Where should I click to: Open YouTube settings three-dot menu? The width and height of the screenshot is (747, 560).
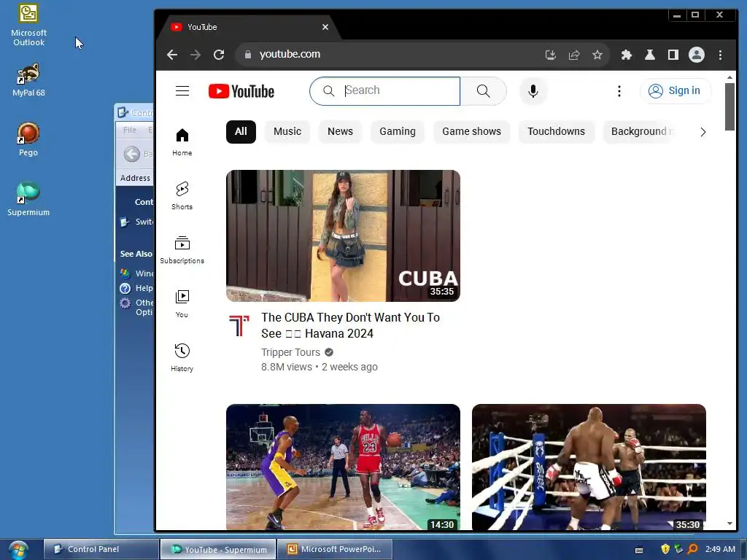[619, 91]
